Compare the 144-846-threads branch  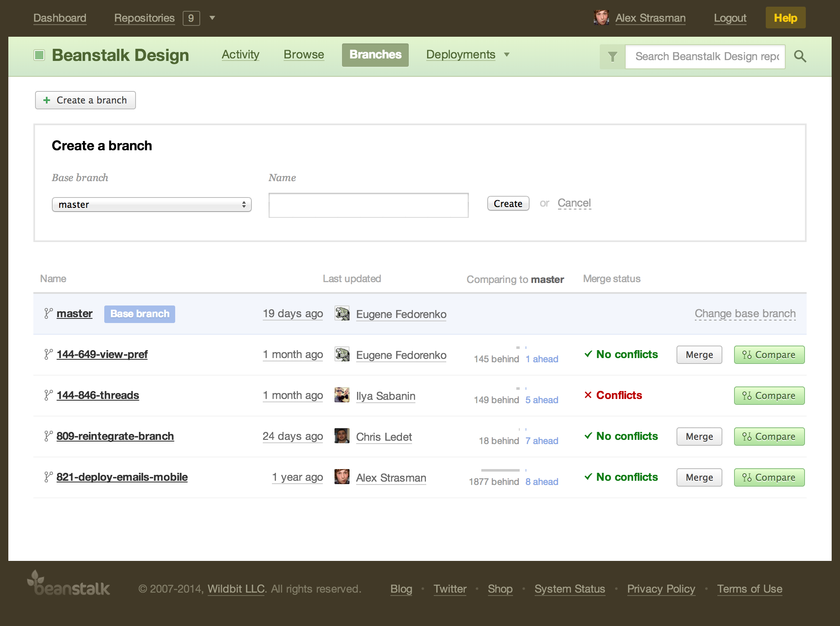tap(769, 396)
